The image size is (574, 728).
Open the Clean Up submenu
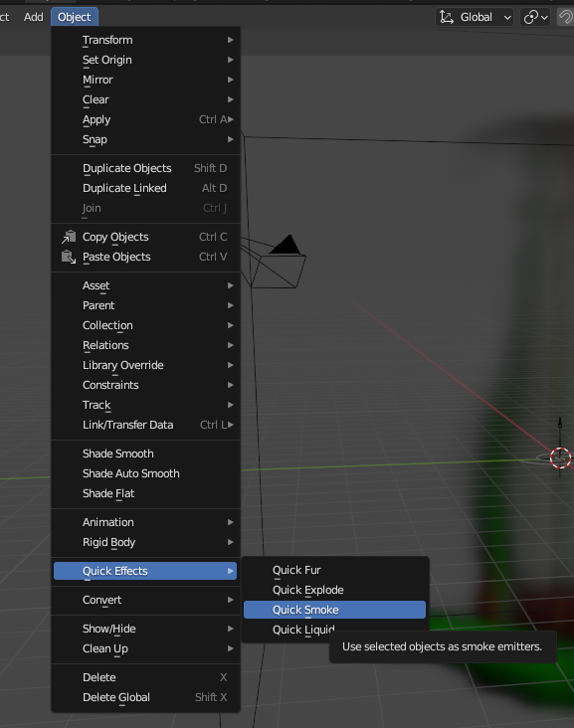click(x=145, y=649)
